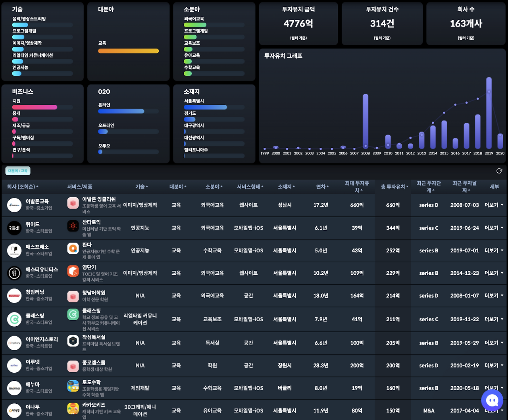Click the 영단기 service icon
The width and height of the screenshot is (508, 420).
[x=73, y=272]
